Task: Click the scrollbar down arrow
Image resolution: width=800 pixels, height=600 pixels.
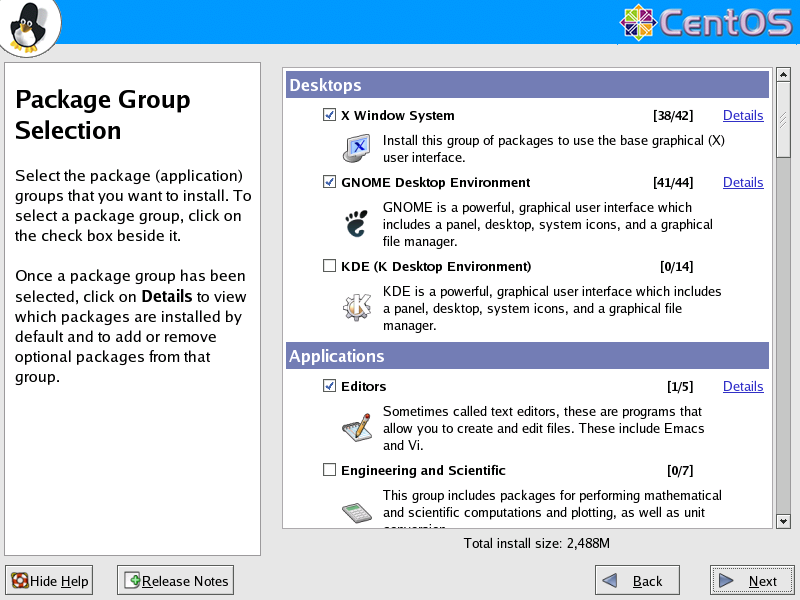Action: tap(783, 520)
